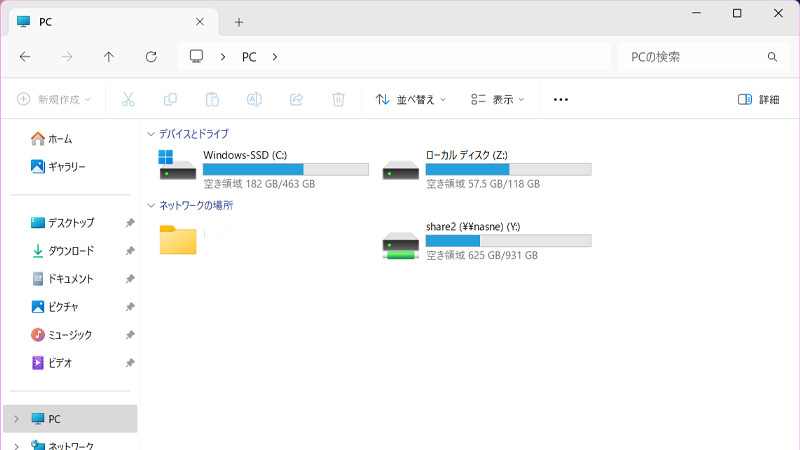Open ダウンロード in the sidebar

coord(70,251)
